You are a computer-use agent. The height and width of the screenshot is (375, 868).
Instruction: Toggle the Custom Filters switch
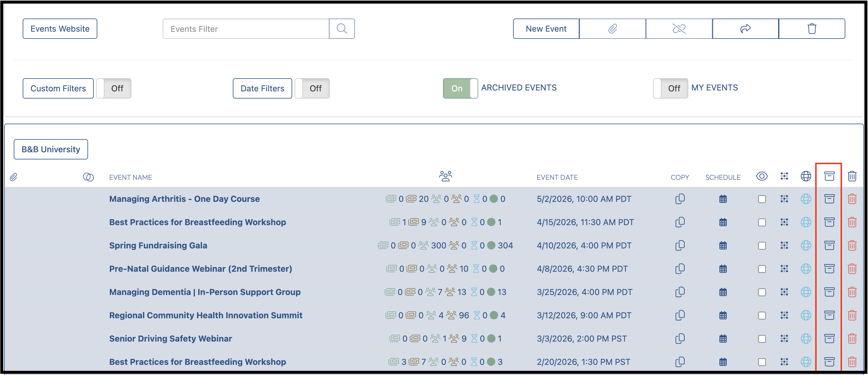[x=113, y=88]
